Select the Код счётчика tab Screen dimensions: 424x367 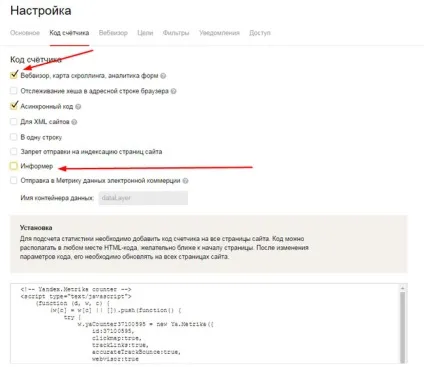[x=69, y=33]
